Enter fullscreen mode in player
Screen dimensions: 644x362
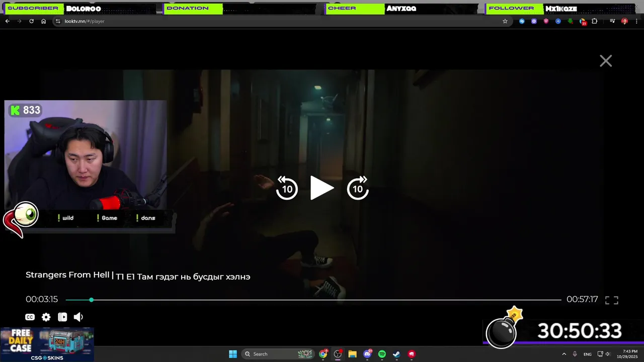click(612, 300)
